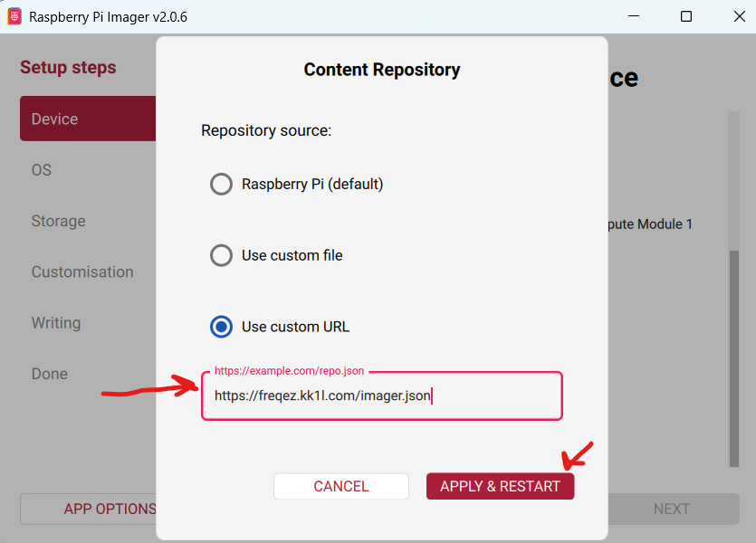The height and width of the screenshot is (543, 756).
Task: Select the Raspberry Pi (default) repository option
Action: 221,185
